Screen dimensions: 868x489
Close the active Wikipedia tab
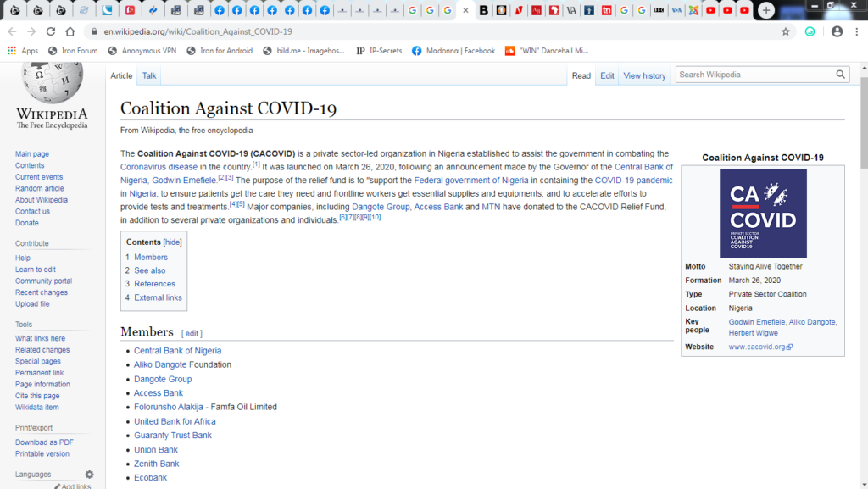(465, 10)
